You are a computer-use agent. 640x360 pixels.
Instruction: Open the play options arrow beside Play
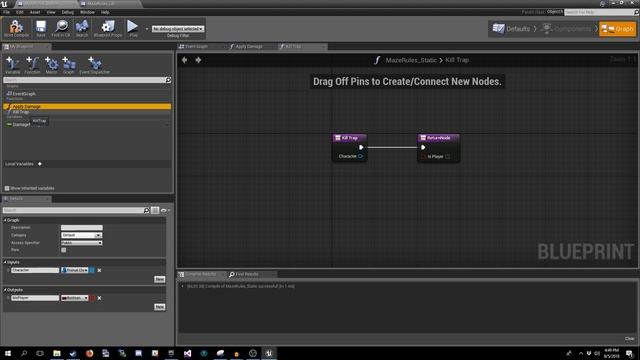147,29
